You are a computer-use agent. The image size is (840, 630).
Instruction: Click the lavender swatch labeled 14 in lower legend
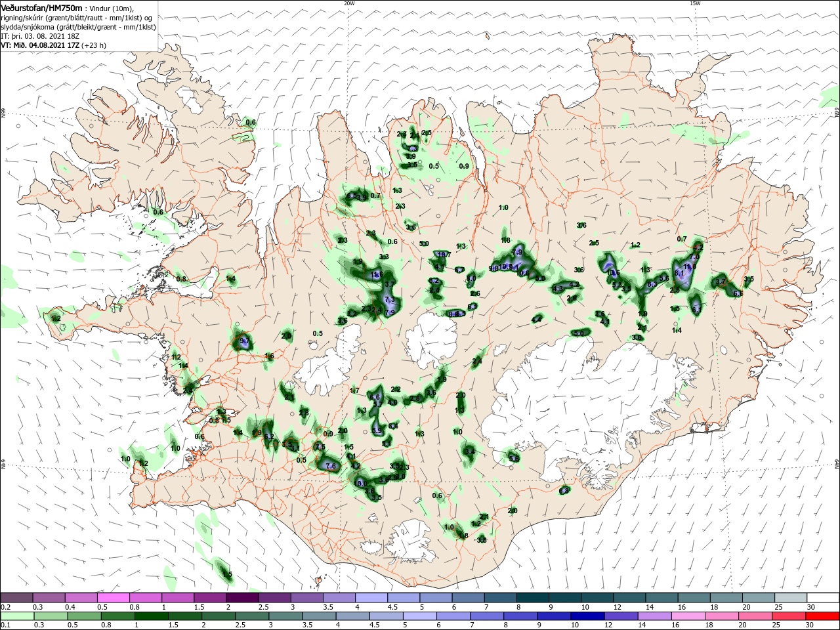655,616
